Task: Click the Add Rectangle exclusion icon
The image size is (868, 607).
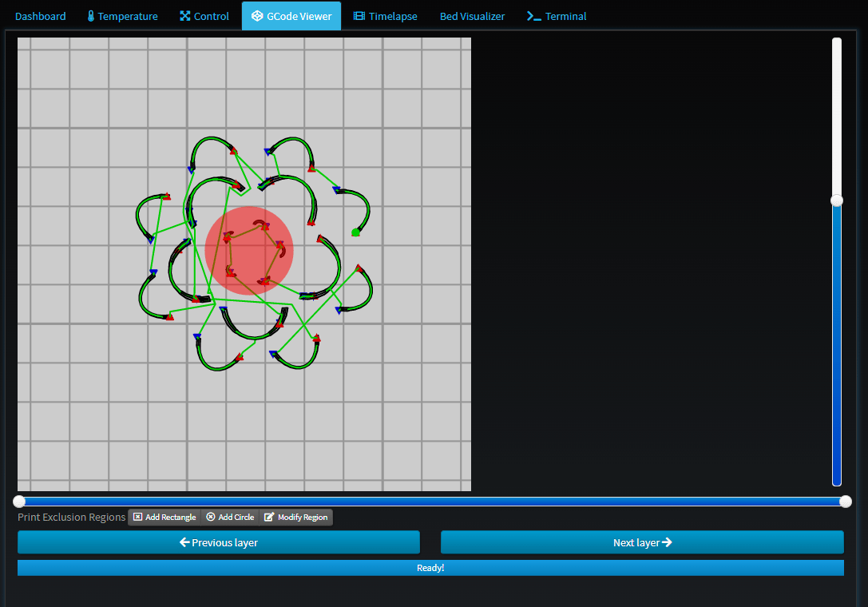Action: coord(137,518)
